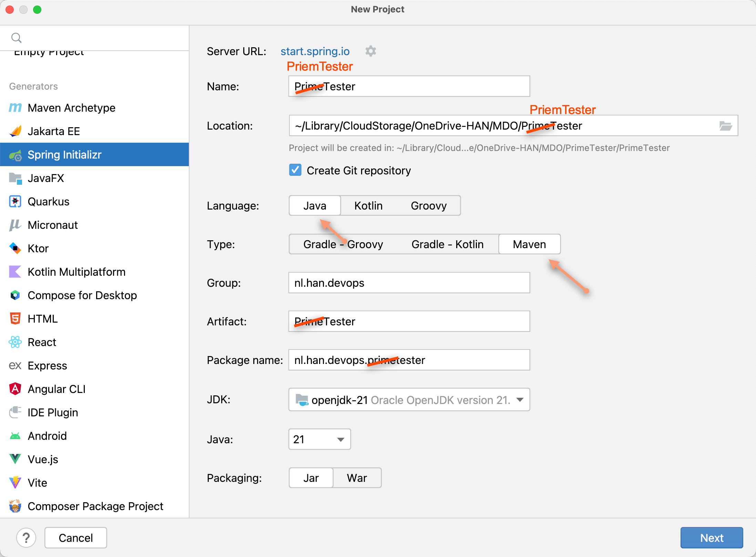The width and height of the screenshot is (756, 557).
Task: Click the Group input field
Action: pos(409,283)
